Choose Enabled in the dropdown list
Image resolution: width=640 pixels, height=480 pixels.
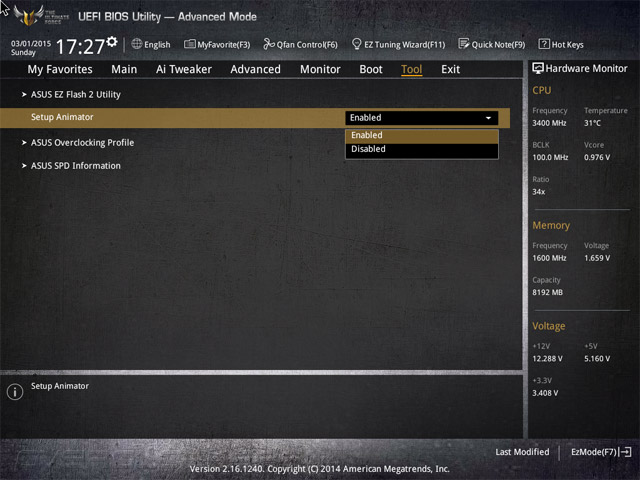(422, 136)
